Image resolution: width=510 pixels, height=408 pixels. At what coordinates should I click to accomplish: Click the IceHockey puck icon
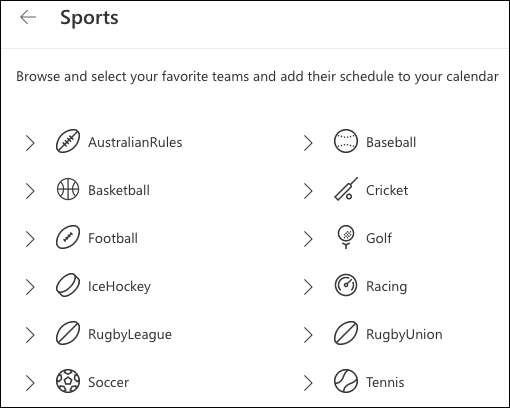(68, 285)
